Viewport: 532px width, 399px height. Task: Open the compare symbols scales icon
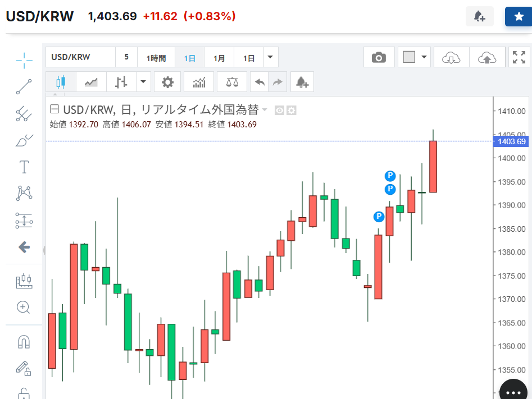[232, 82]
